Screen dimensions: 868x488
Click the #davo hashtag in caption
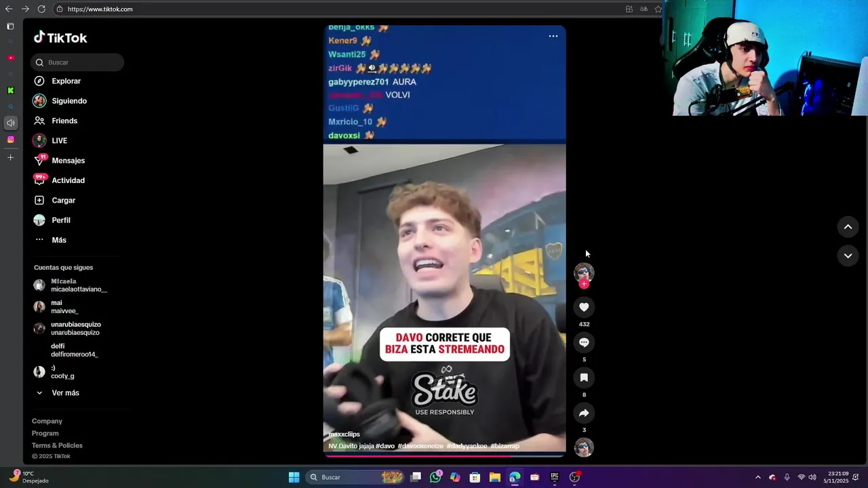click(385, 446)
